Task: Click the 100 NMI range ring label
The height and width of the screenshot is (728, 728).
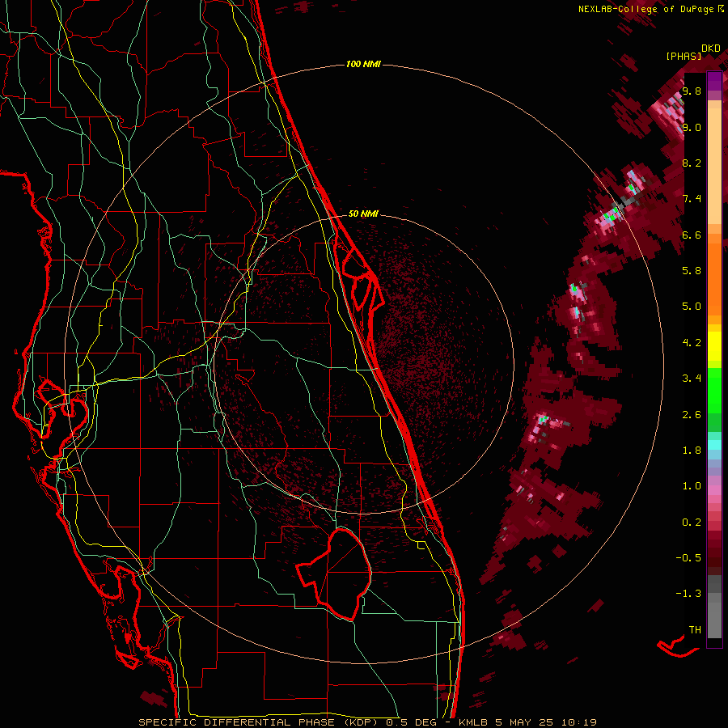Action: [x=363, y=64]
